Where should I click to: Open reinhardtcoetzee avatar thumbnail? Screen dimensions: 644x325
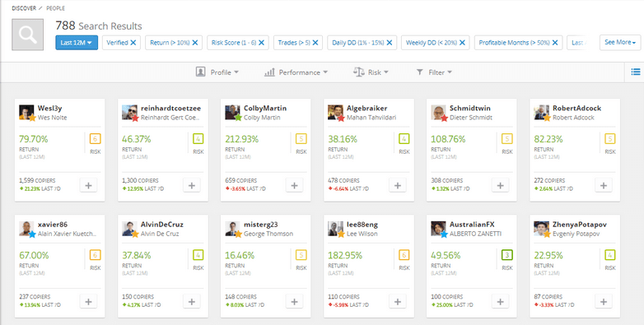pos(130,113)
